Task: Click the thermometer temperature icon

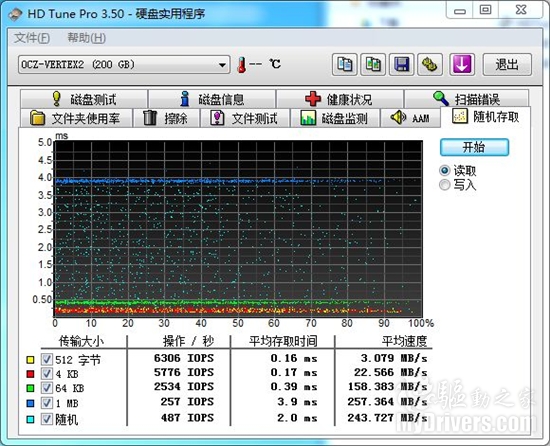Action: [241, 65]
